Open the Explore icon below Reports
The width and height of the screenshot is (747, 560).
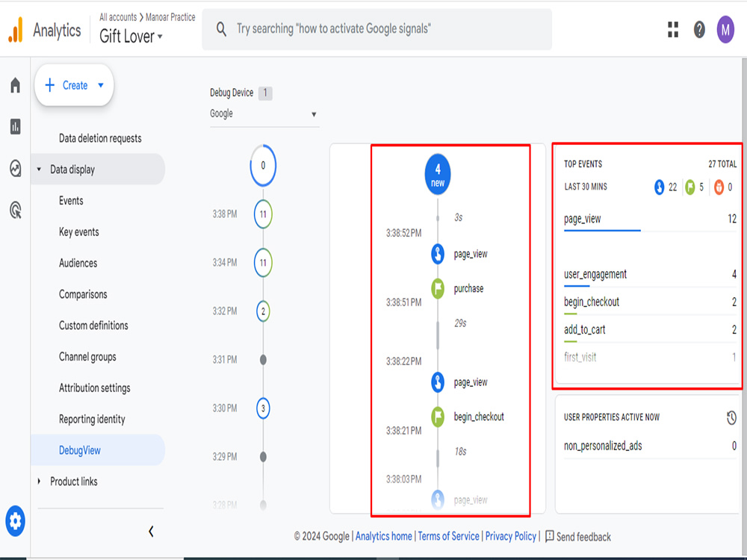(x=13, y=169)
